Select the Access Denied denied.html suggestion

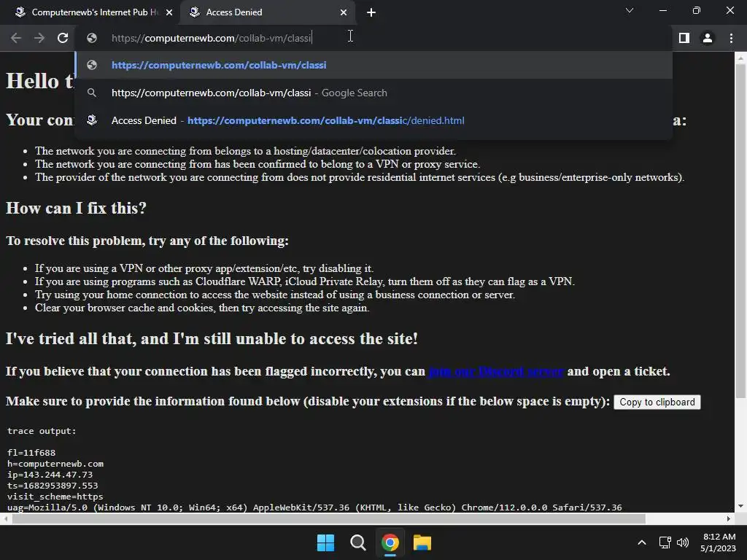pyautogui.click(x=373, y=120)
